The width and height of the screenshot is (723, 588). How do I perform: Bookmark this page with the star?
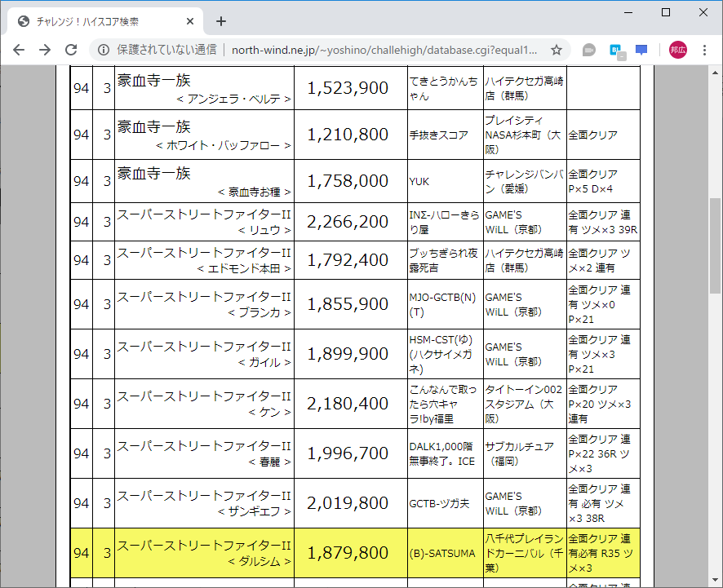(x=556, y=50)
